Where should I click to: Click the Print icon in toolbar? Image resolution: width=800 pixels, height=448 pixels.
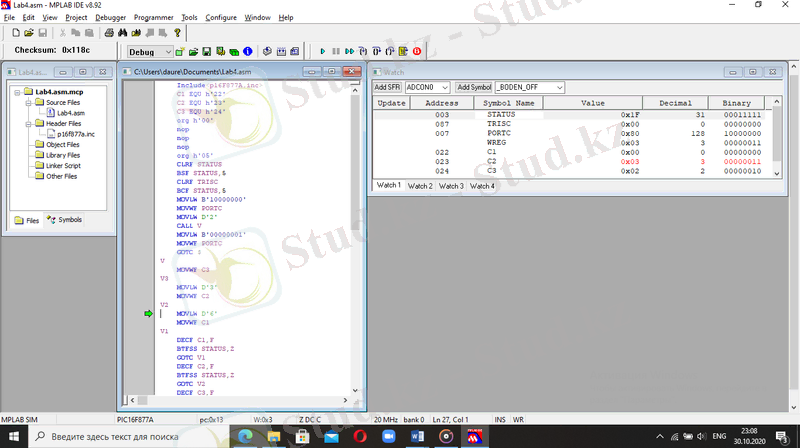(x=109, y=32)
